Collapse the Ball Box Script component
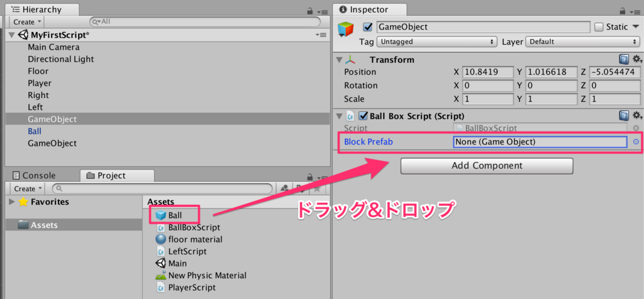The height and width of the screenshot is (299, 644). (339, 116)
